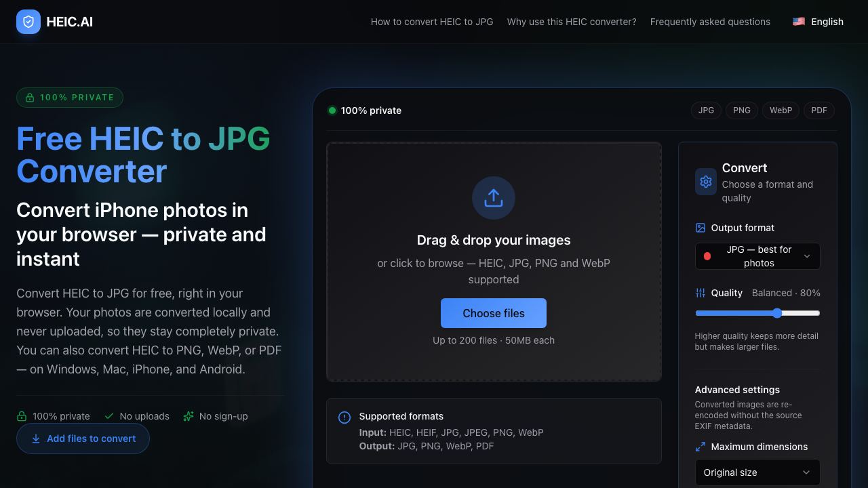Select the PDF format chip
Viewport: 868px width, 488px height.
coord(819,110)
